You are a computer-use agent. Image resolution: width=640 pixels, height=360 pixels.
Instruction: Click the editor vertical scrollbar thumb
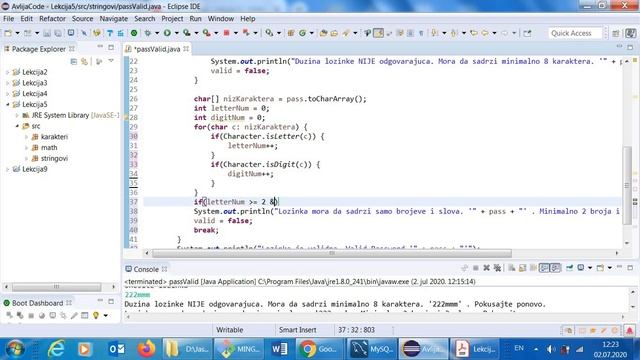627,185
